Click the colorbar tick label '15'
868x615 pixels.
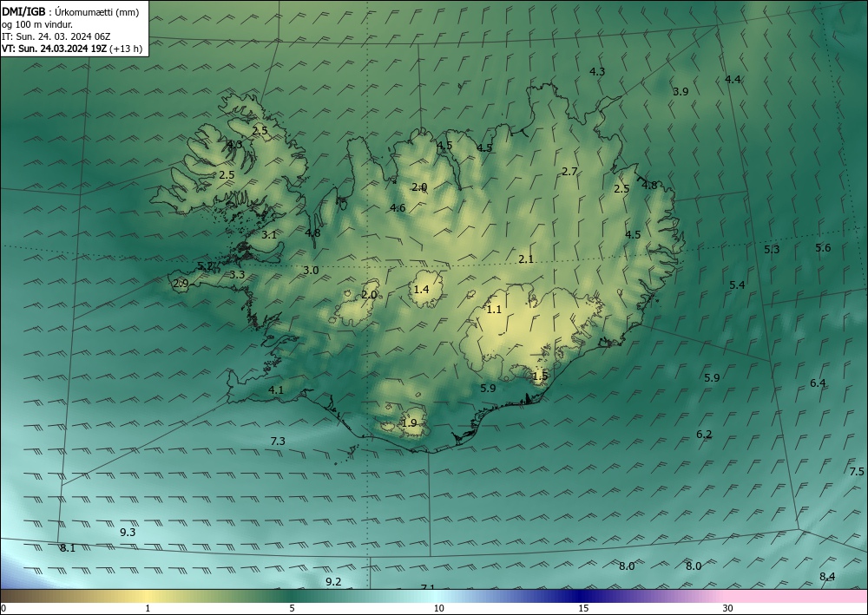[583, 609]
